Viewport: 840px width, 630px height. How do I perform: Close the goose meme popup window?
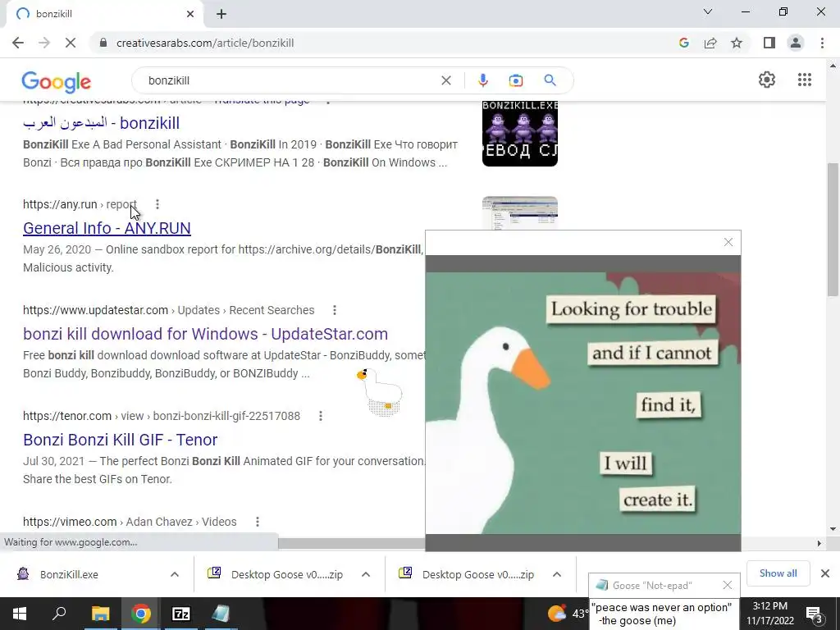click(728, 242)
